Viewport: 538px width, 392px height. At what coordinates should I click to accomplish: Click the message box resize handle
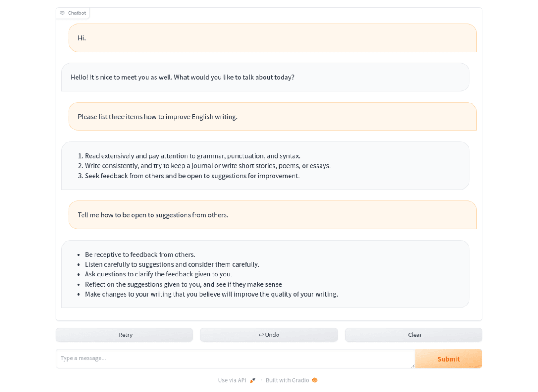(x=412, y=366)
